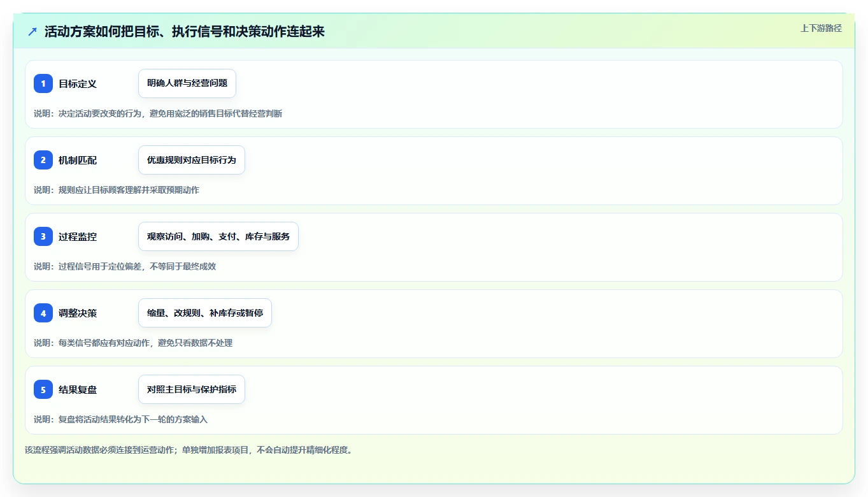Click the 明确人群与经营问题 chip
This screenshot has width=868, height=497.
coord(187,83)
